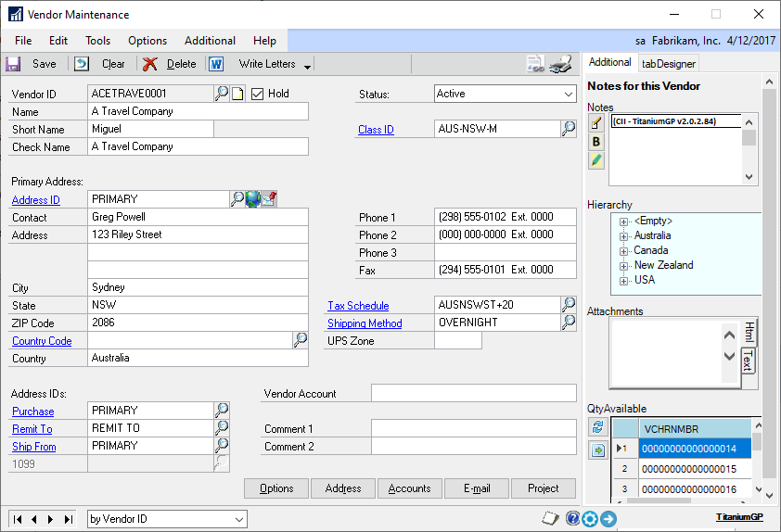Click the red X Delete icon
The width and height of the screenshot is (781, 532).
(149, 64)
